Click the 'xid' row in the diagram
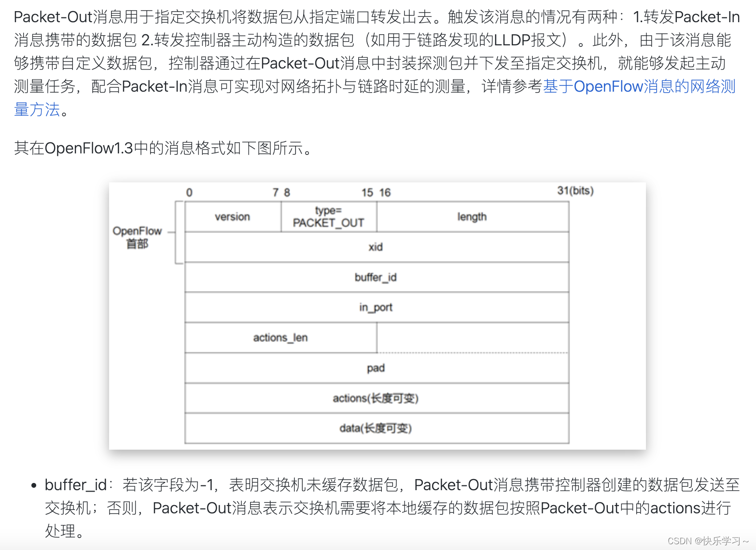The height and width of the screenshot is (550, 756). point(377,247)
